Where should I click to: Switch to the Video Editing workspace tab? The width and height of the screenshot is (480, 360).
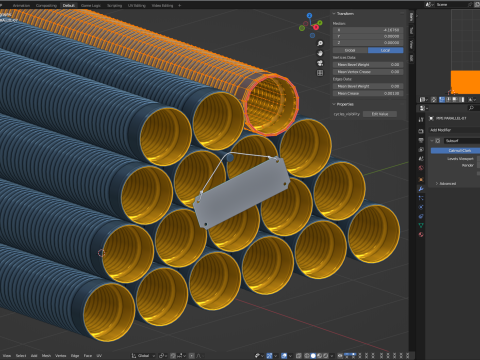[162, 5]
